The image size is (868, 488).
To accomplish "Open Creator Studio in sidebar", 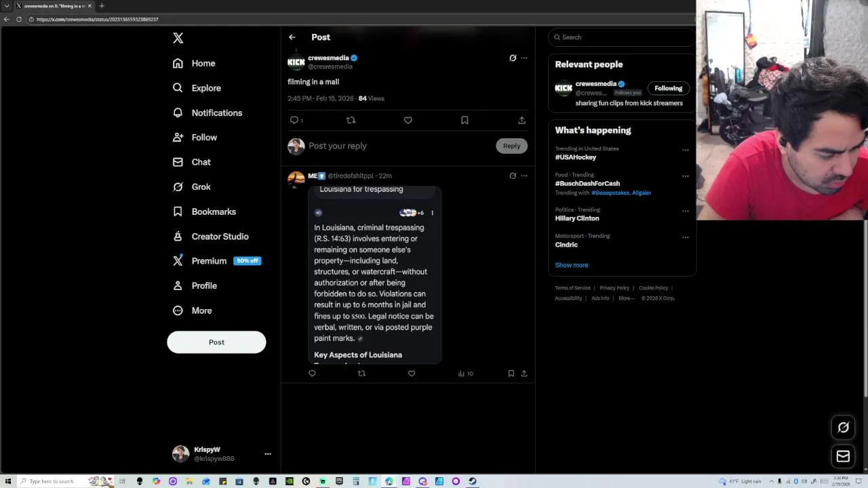I will coord(210,236).
